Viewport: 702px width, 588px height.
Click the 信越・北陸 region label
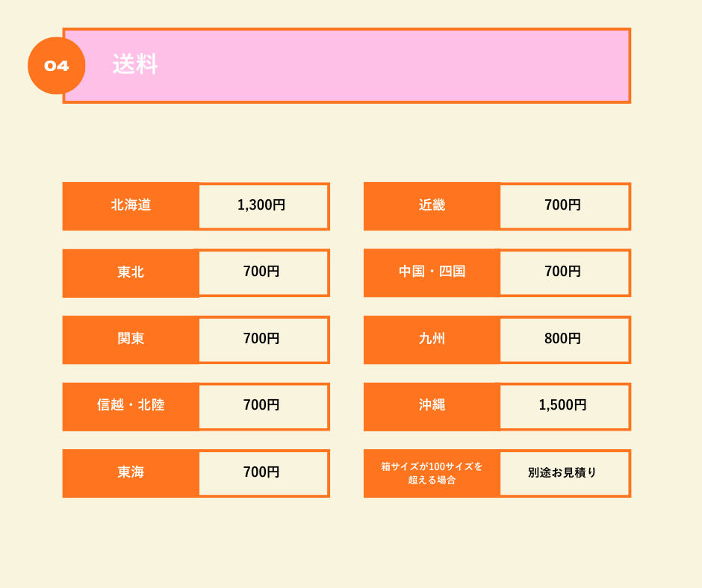131,405
